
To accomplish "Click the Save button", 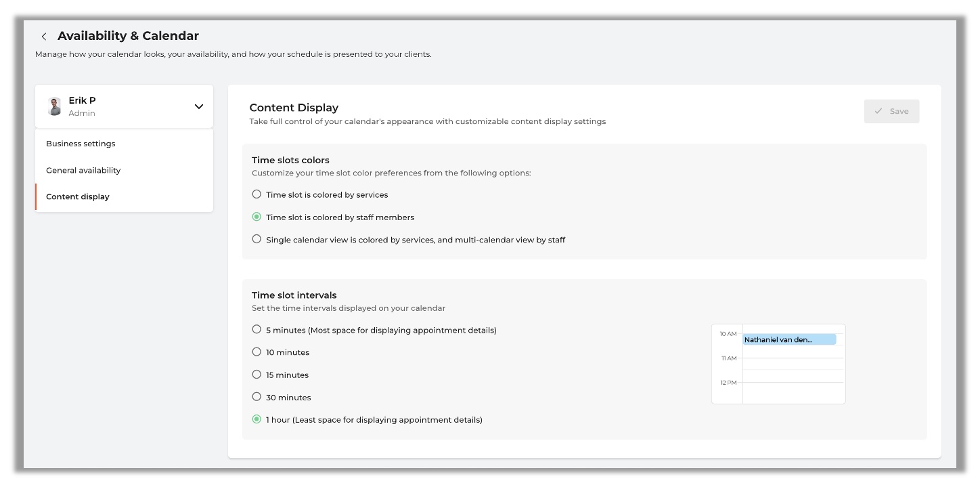I will coord(891,111).
